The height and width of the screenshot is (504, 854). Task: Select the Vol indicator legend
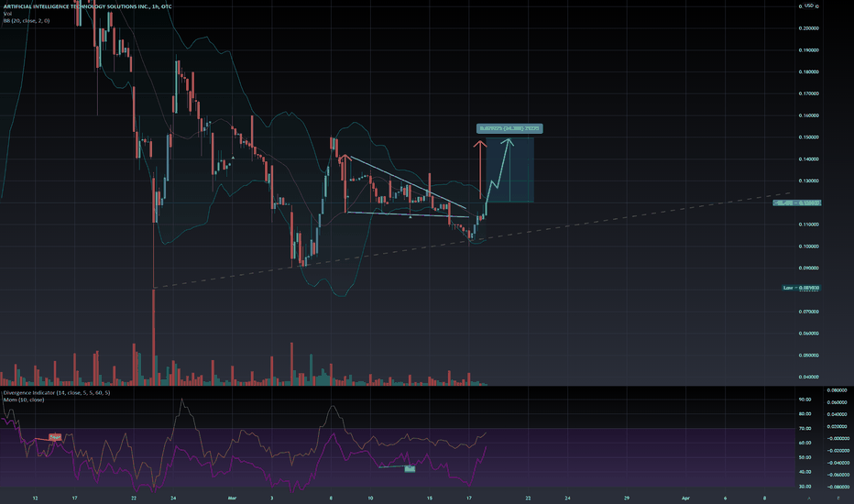(x=7, y=14)
